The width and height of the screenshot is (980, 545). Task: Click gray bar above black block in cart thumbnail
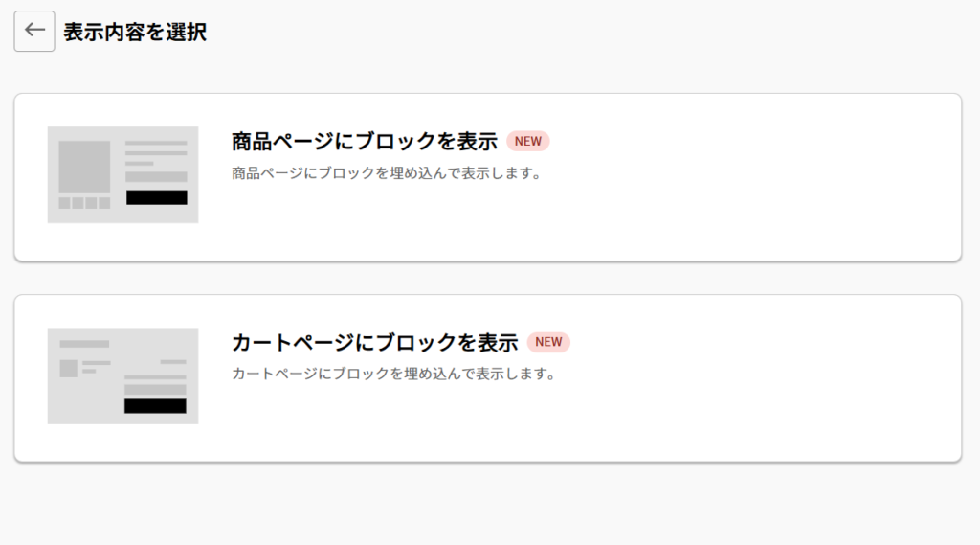pyautogui.click(x=155, y=390)
